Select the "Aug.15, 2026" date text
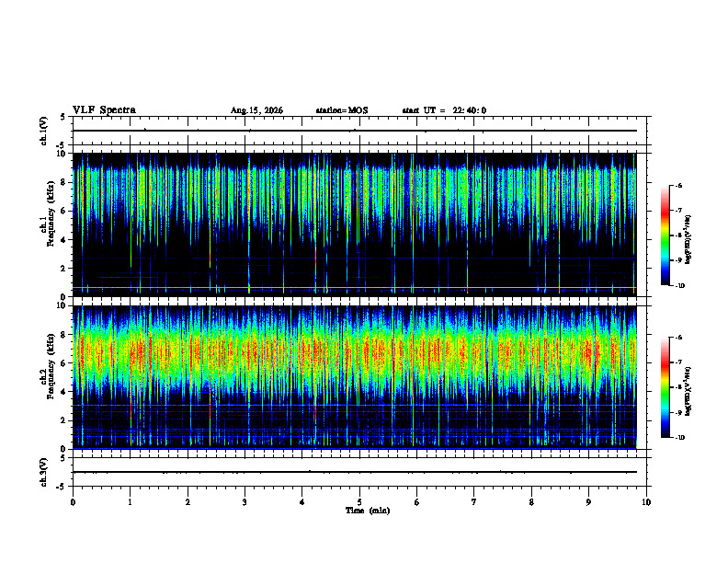Image resolution: width=728 pixels, height=563 pixels. pos(256,110)
